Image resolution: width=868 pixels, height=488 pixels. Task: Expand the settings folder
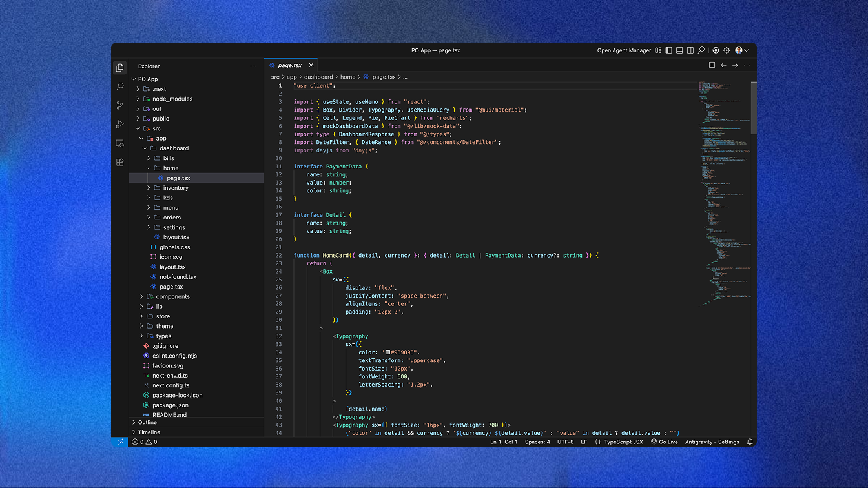(196, 227)
